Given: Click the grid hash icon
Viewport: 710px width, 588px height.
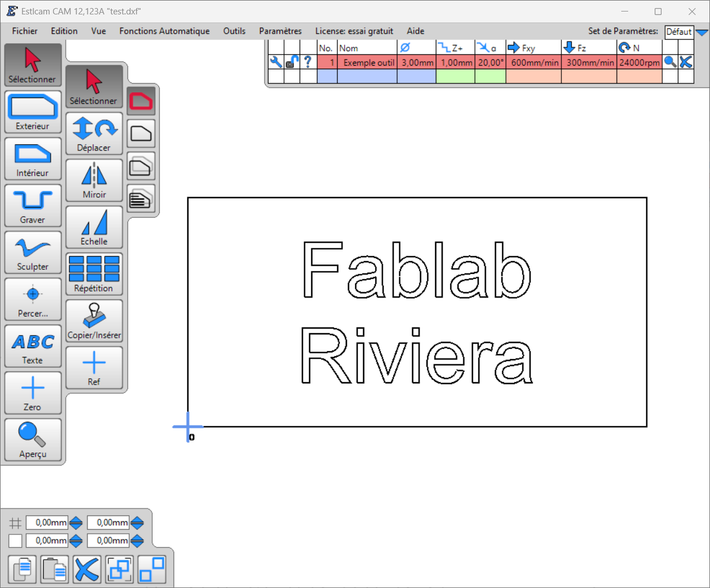Looking at the screenshot, I should [16, 523].
